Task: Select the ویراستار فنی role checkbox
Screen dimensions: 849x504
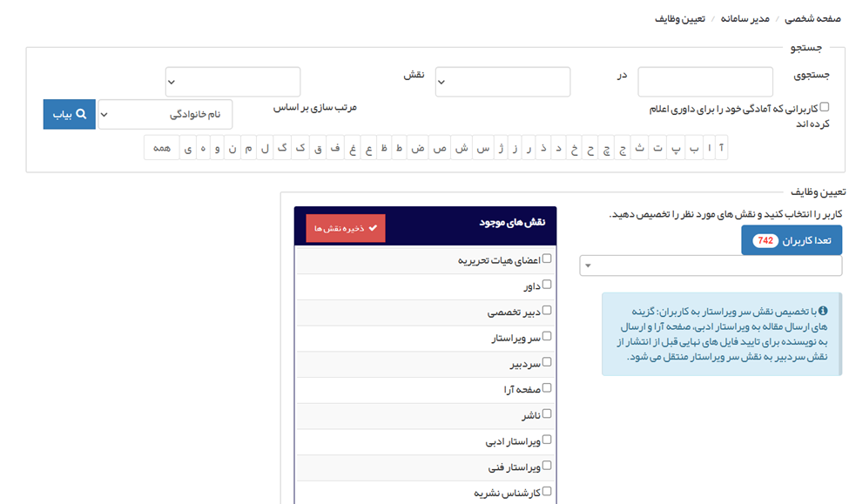Action: pyautogui.click(x=547, y=466)
